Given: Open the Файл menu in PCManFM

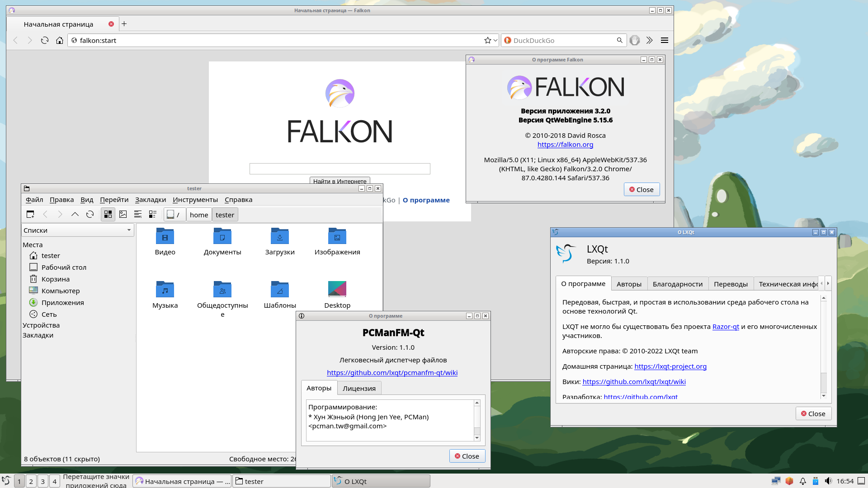Looking at the screenshot, I should click(34, 200).
